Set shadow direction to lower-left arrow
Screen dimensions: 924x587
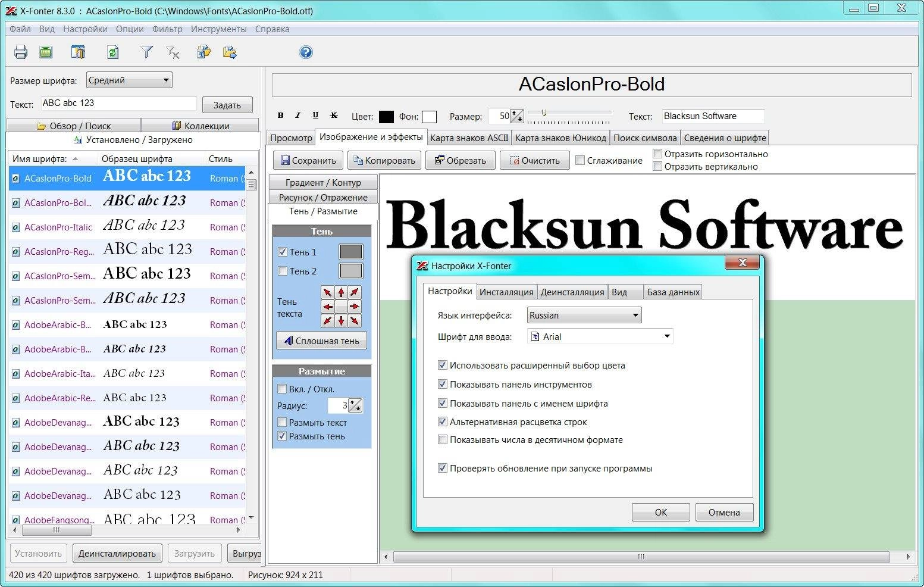point(328,321)
